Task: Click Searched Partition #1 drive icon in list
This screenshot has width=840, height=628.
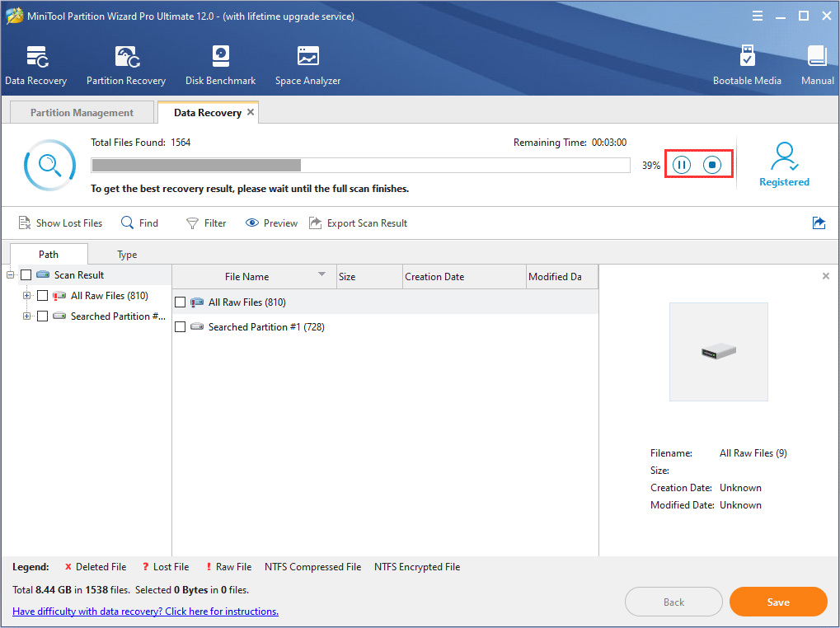Action: pyautogui.click(x=197, y=326)
